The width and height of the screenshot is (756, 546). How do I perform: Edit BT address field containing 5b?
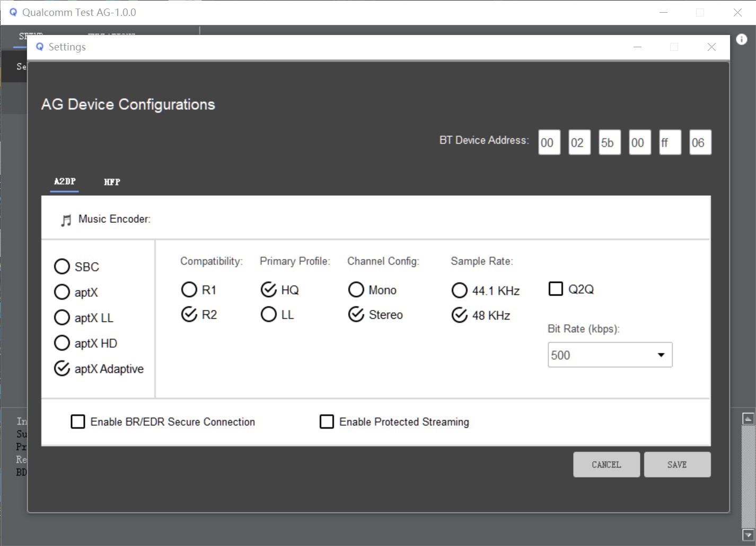[610, 142]
